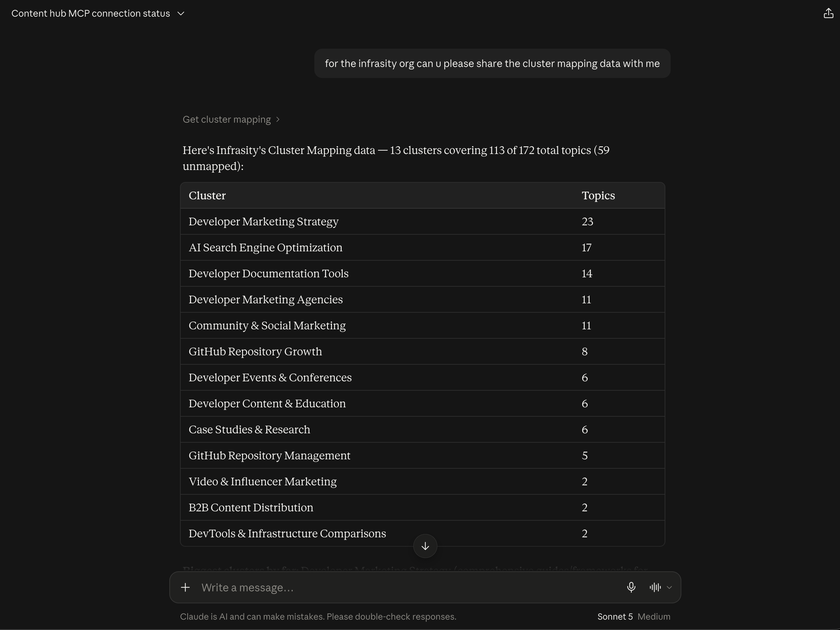Select the DevTools & Infrastructure Comparisons cell
840x630 pixels.
point(287,534)
